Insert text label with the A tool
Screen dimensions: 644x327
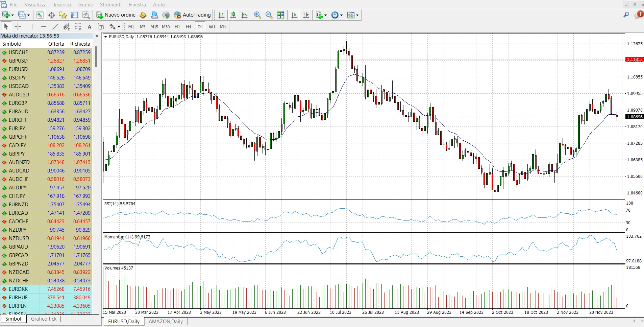pos(90,27)
